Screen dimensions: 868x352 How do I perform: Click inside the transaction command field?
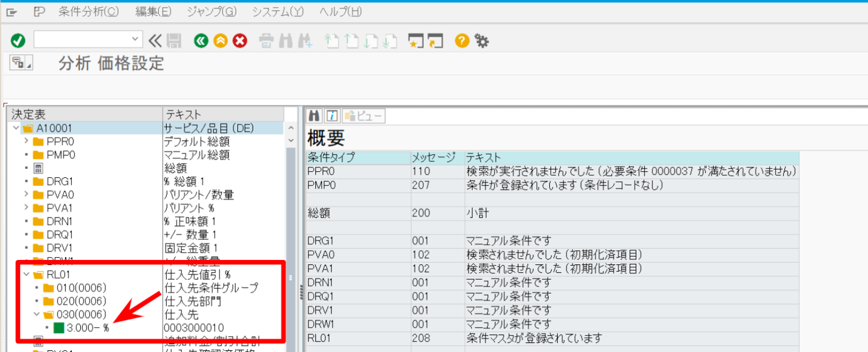[82, 39]
